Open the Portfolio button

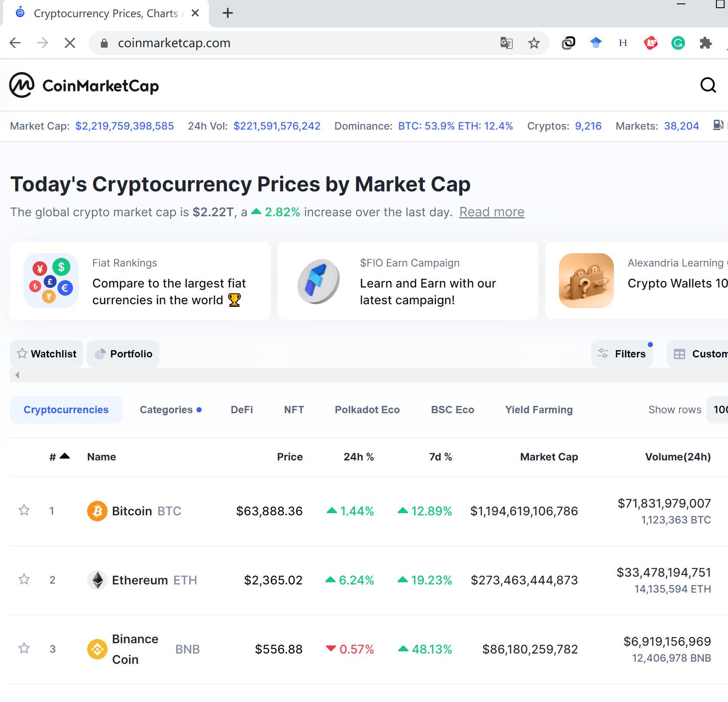pyautogui.click(x=123, y=354)
